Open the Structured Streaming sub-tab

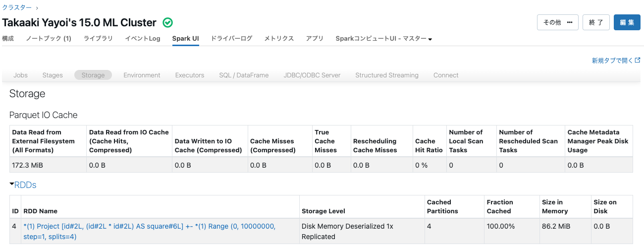click(x=387, y=75)
